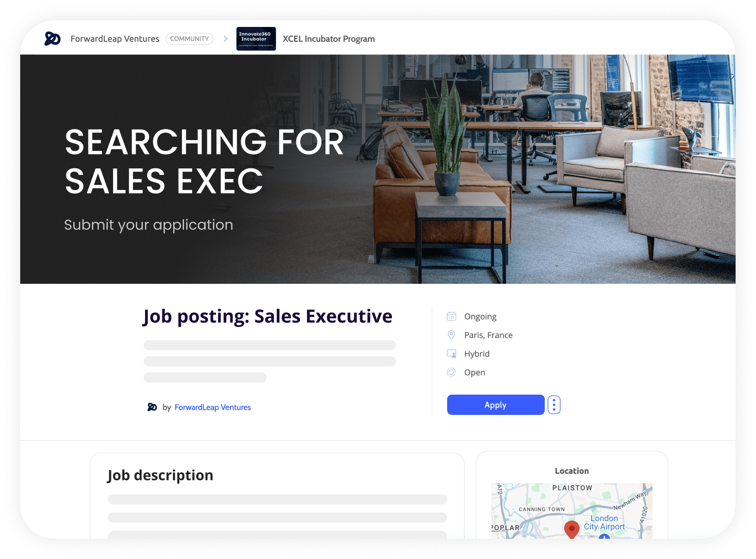This screenshot has height=559, width=756.
Task: Click the calendar icon next to Ongoing
Action: click(451, 316)
